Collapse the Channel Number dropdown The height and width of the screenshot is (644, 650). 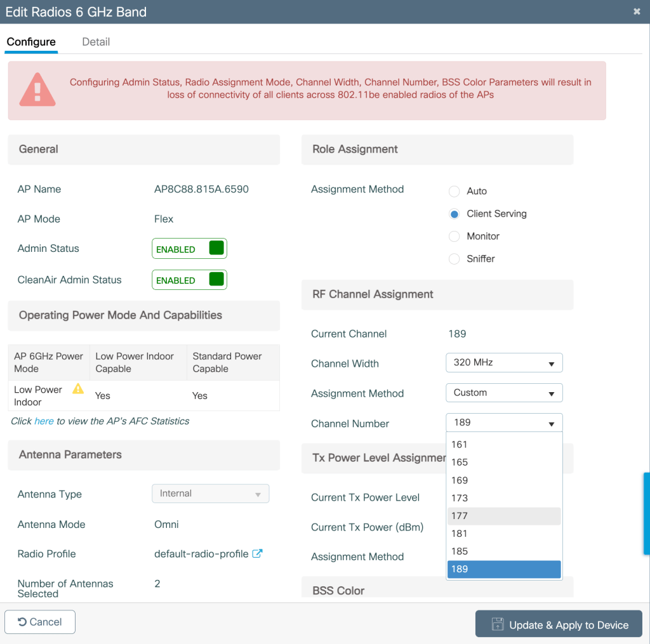504,423
